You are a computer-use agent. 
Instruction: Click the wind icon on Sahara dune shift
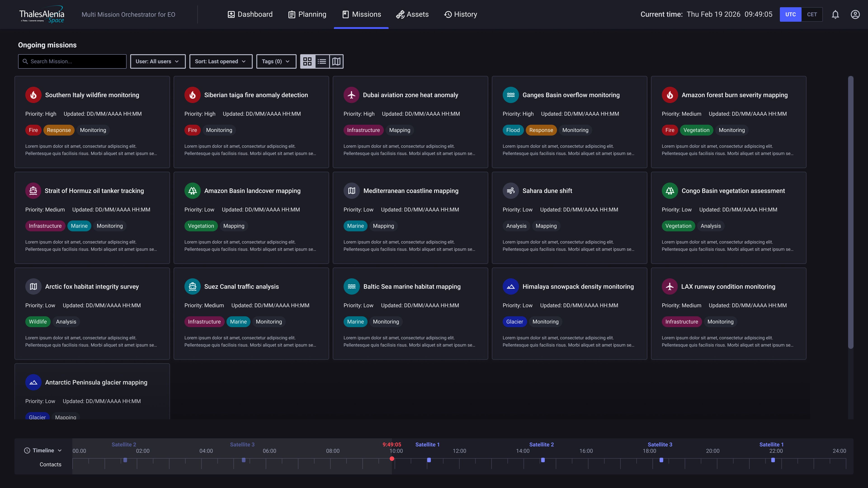click(511, 191)
